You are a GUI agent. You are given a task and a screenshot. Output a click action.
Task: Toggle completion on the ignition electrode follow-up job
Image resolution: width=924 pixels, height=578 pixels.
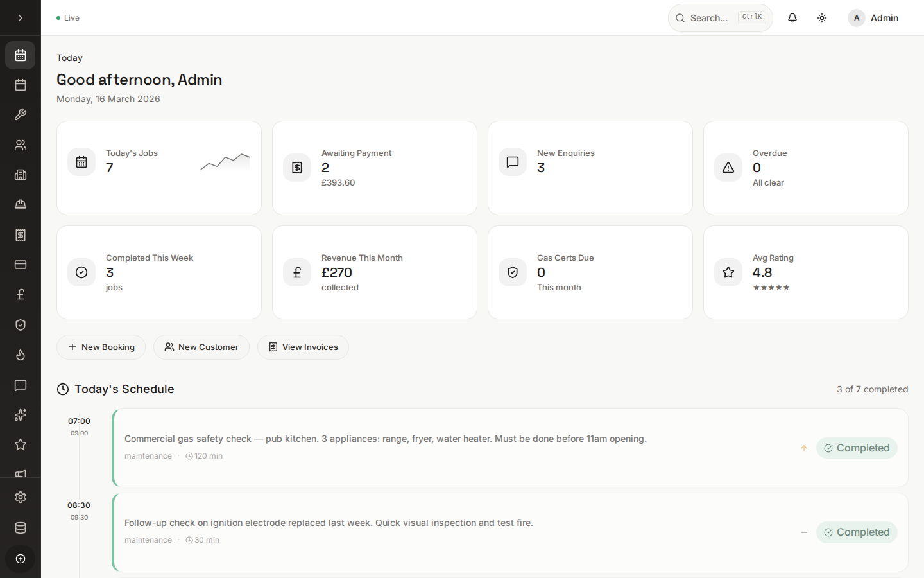click(857, 532)
